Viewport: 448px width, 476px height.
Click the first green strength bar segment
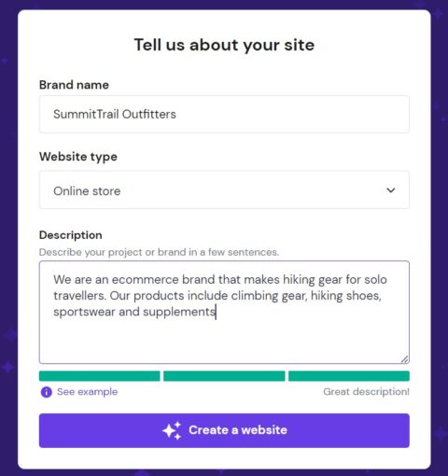pos(99,376)
